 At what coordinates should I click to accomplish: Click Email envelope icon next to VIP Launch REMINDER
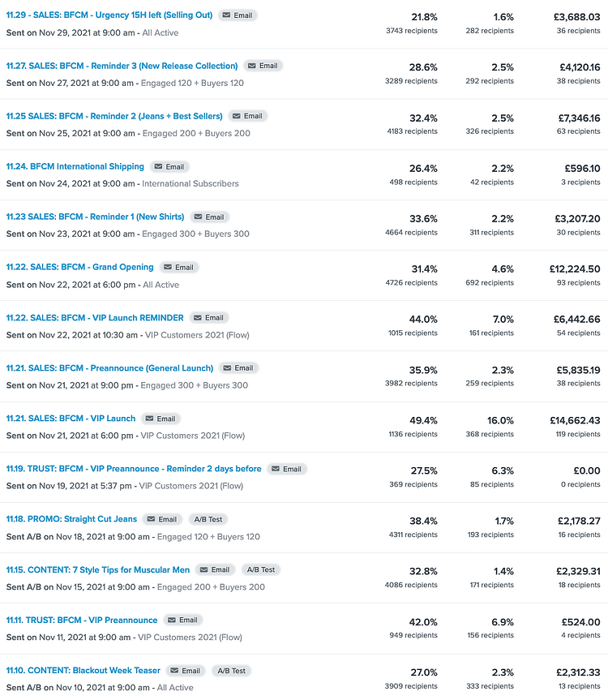tap(198, 318)
